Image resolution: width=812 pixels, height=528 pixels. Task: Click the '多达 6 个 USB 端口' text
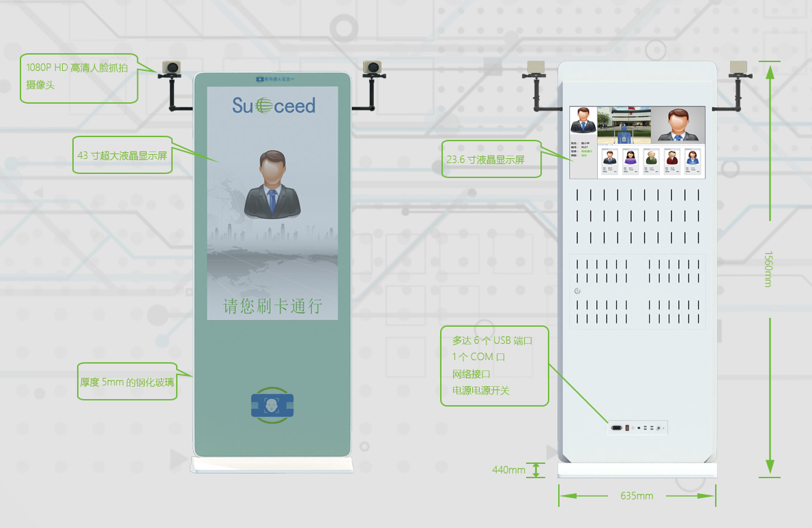[x=493, y=340]
